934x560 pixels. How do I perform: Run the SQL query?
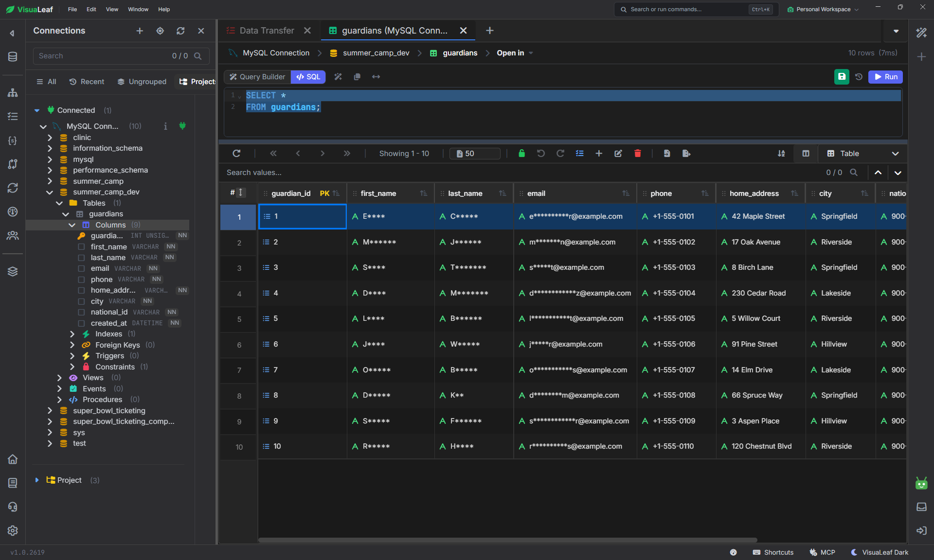tap(885, 77)
